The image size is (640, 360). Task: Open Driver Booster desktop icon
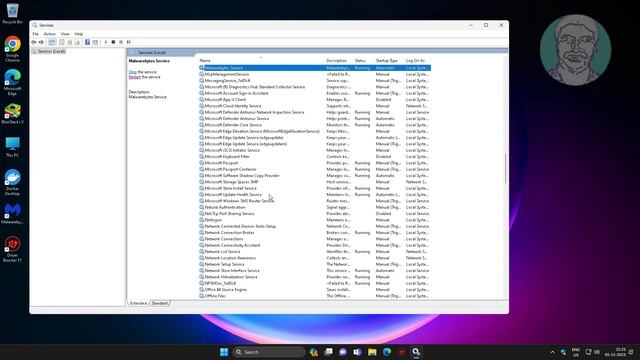coord(12,249)
